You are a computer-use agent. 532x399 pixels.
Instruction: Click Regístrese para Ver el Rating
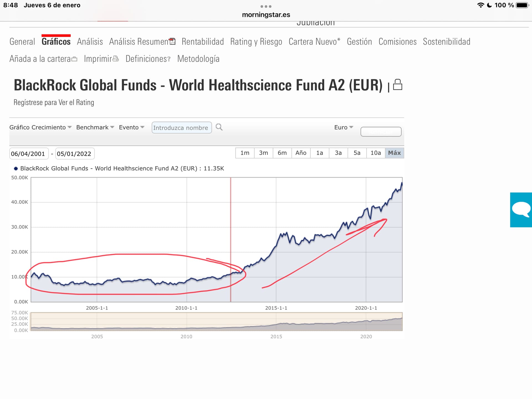coord(54,103)
